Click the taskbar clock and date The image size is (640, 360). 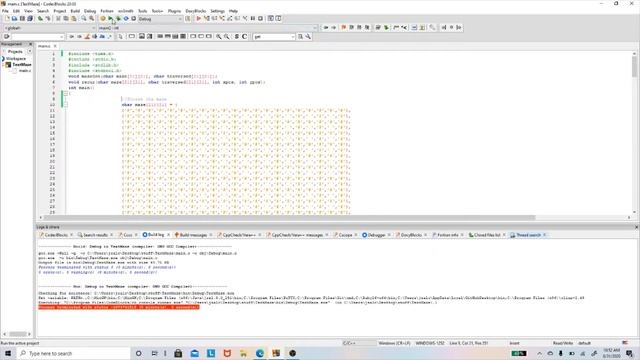pos(612,353)
